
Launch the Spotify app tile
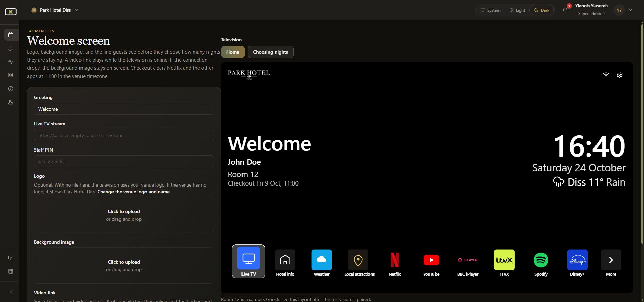tap(541, 263)
